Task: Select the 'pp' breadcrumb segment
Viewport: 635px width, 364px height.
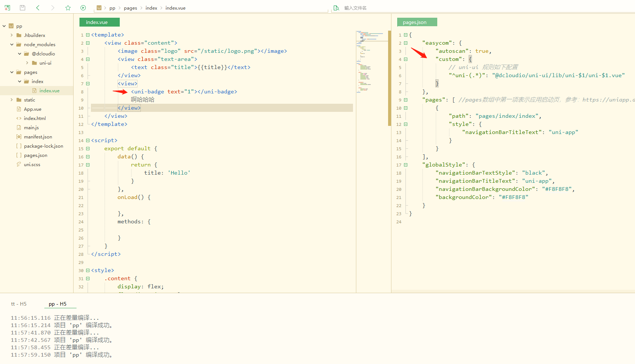Action: coord(112,8)
